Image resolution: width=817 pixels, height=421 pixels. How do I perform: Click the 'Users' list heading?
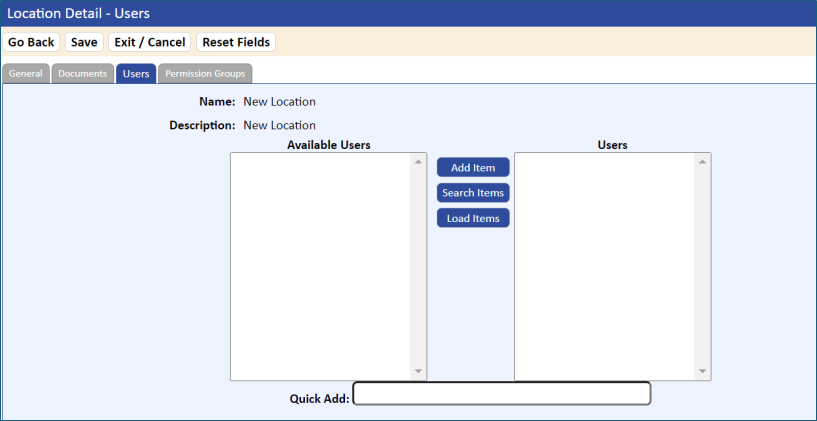(x=613, y=145)
